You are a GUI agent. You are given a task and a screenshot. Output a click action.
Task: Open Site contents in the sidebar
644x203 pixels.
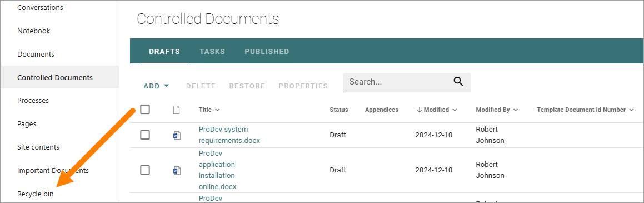pyautogui.click(x=38, y=147)
